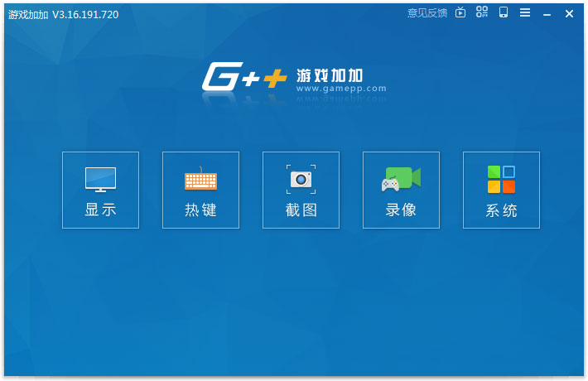Image resolution: width=588 pixels, height=381 pixels.
Task: Show the QR code icon
Action: pos(482,12)
